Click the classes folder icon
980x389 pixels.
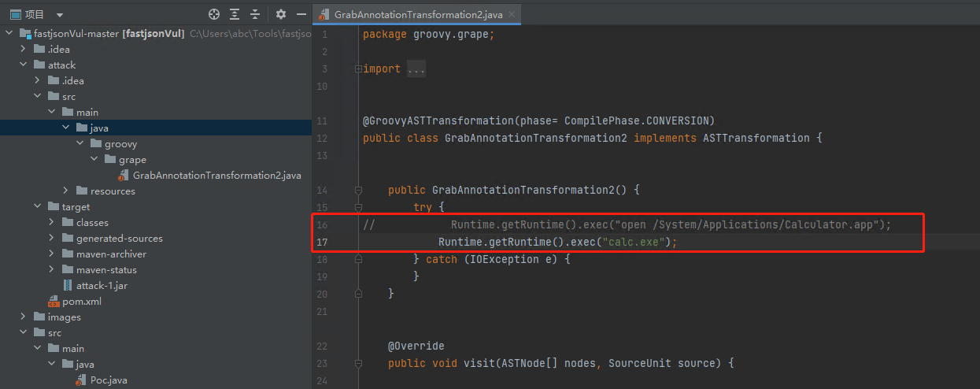click(68, 222)
